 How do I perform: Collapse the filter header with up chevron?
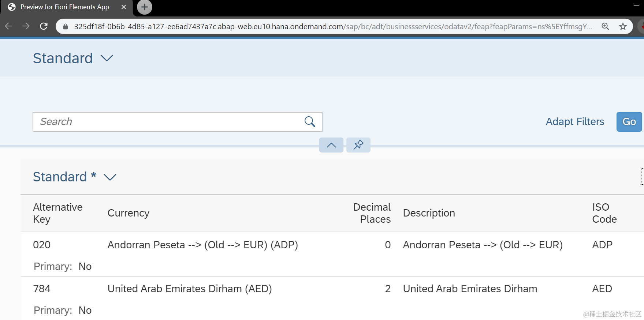(x=331, y=145)
